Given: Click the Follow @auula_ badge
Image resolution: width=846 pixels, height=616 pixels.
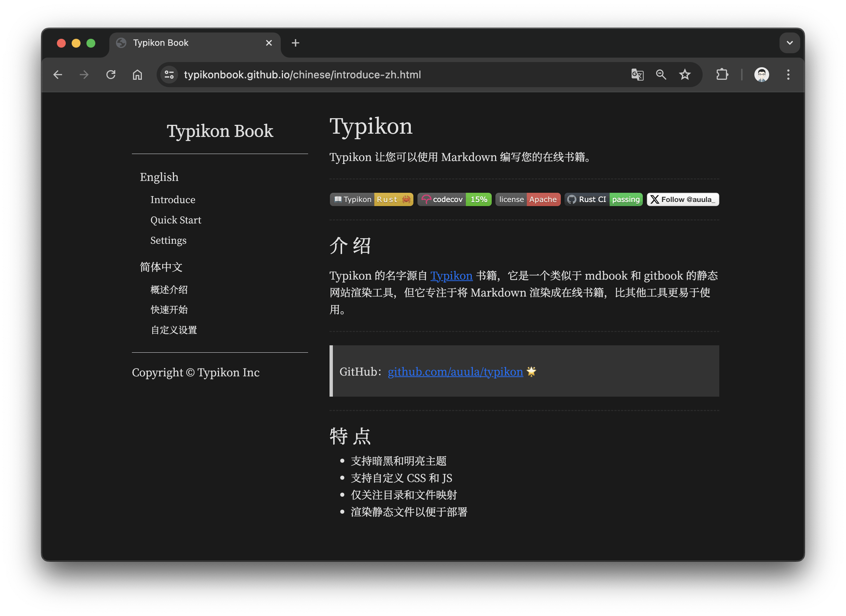Looking at the screenshot, I should pyautogui.click(x=683, y=199).
